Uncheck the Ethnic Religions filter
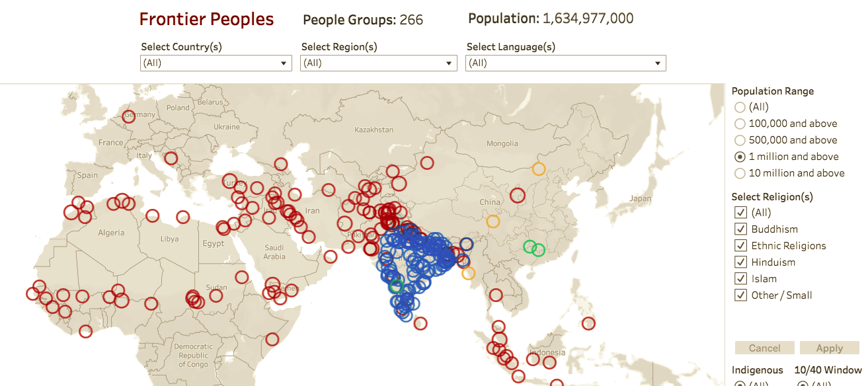 740,245
